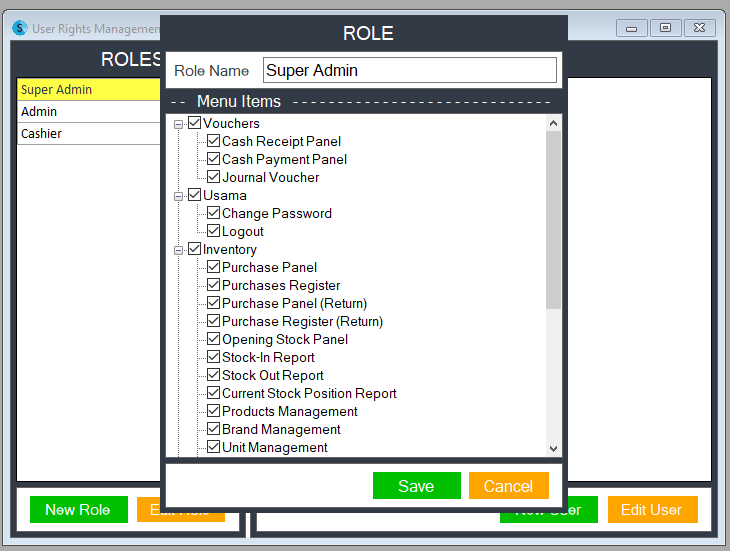Toggle the Purchase Panel checkbox

click(213, 267)
